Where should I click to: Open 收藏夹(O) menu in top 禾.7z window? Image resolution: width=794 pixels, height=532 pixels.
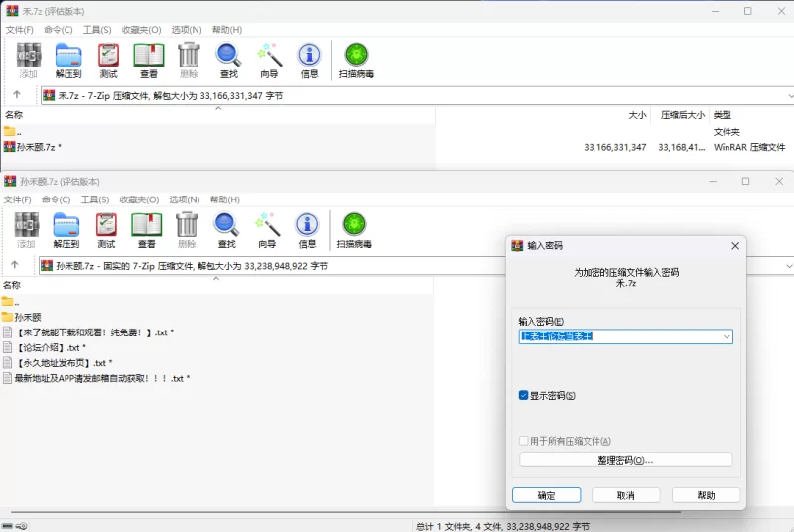[x=141, y=30]
